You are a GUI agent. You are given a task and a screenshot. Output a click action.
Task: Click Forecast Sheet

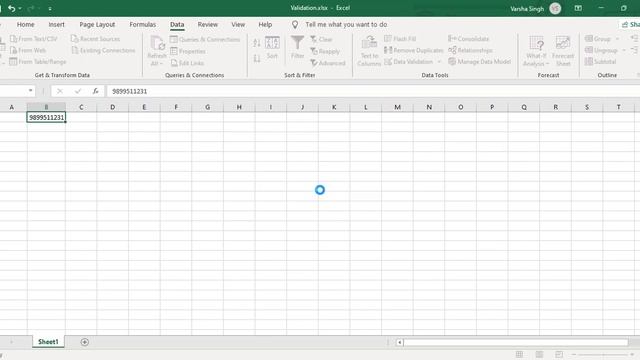[x=563, y=51]
